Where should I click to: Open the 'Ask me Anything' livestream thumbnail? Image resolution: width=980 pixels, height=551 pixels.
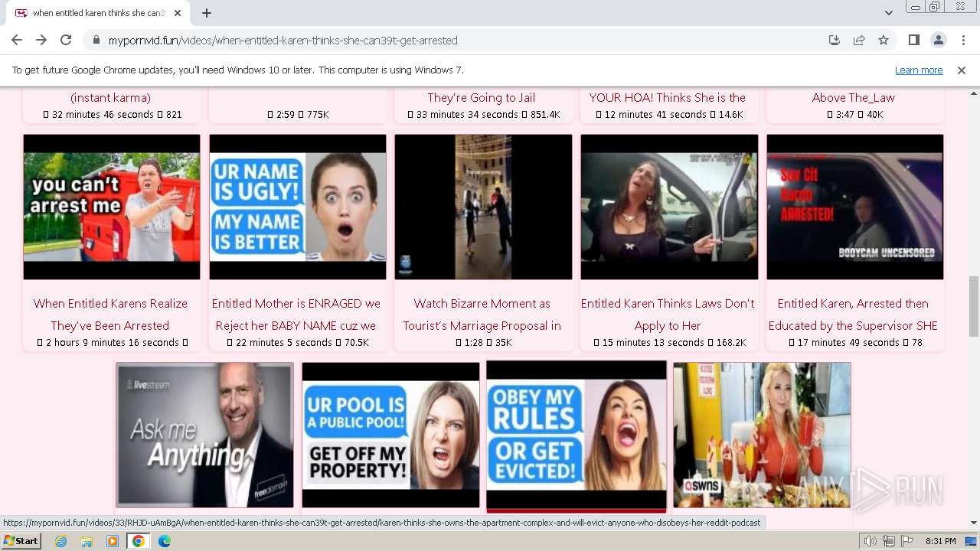click(x=204, y=435)
